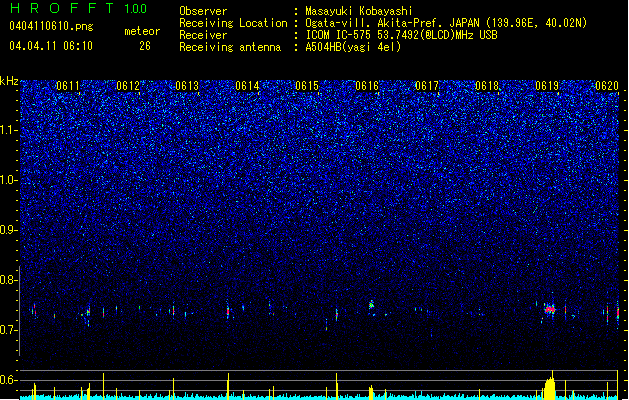Click the receiving antenna A504HB(yagi 4el) text

pos(353,47)
